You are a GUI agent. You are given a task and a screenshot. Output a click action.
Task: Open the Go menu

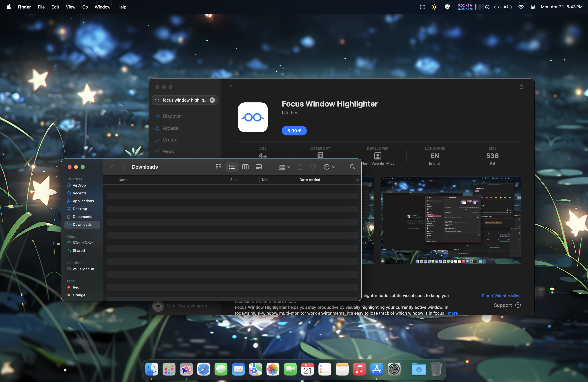pos(85,7)
